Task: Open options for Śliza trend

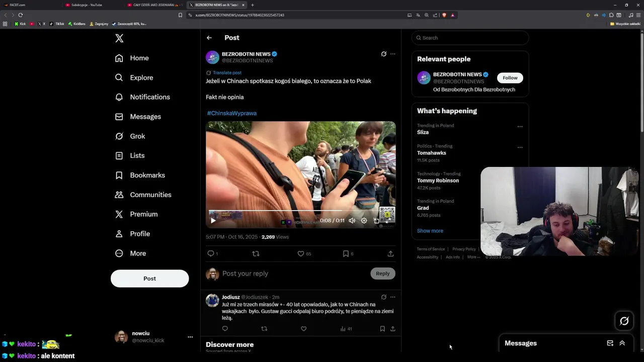Action: pyautogui.click(x=520, y=127)
